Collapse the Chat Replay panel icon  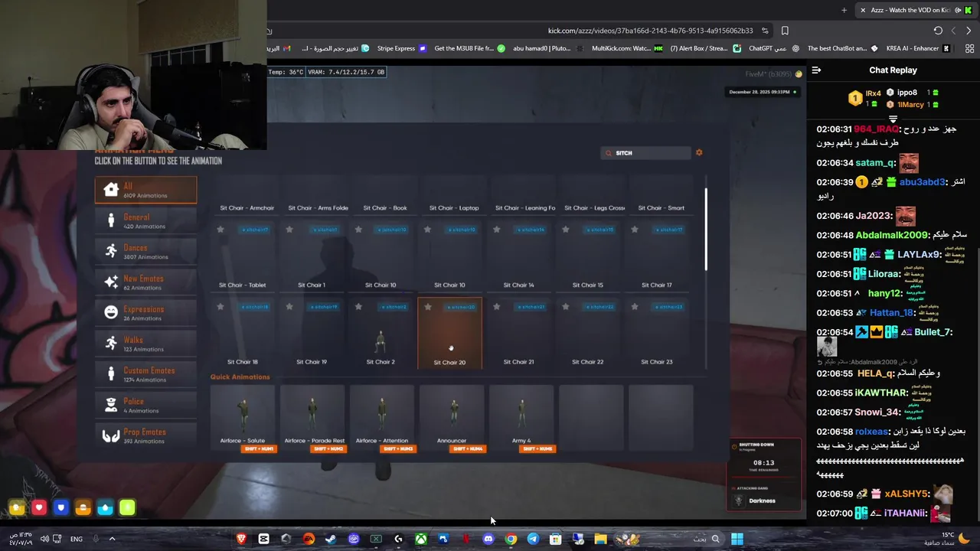[816, 70]
